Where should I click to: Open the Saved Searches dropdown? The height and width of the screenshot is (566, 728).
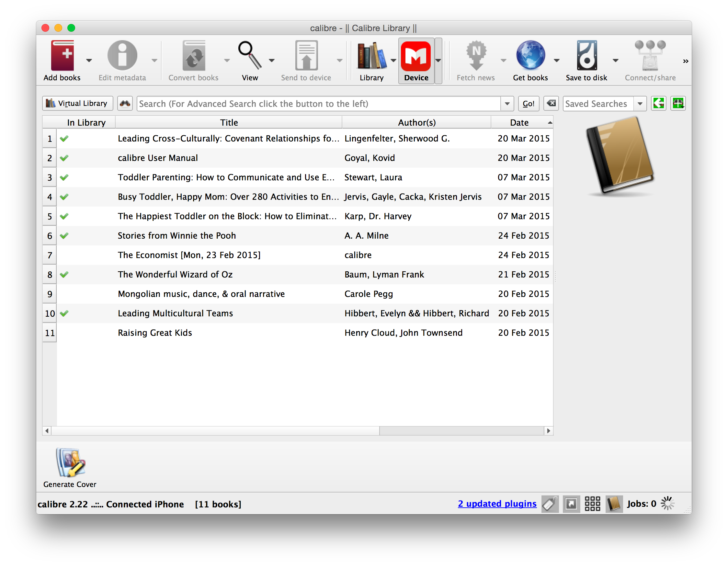(x=640, y=104)
